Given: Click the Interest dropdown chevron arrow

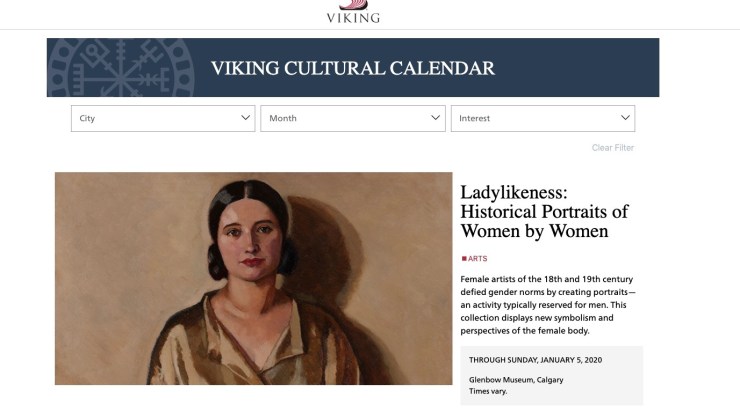Looking at the screenshot, I should (626, 118).
